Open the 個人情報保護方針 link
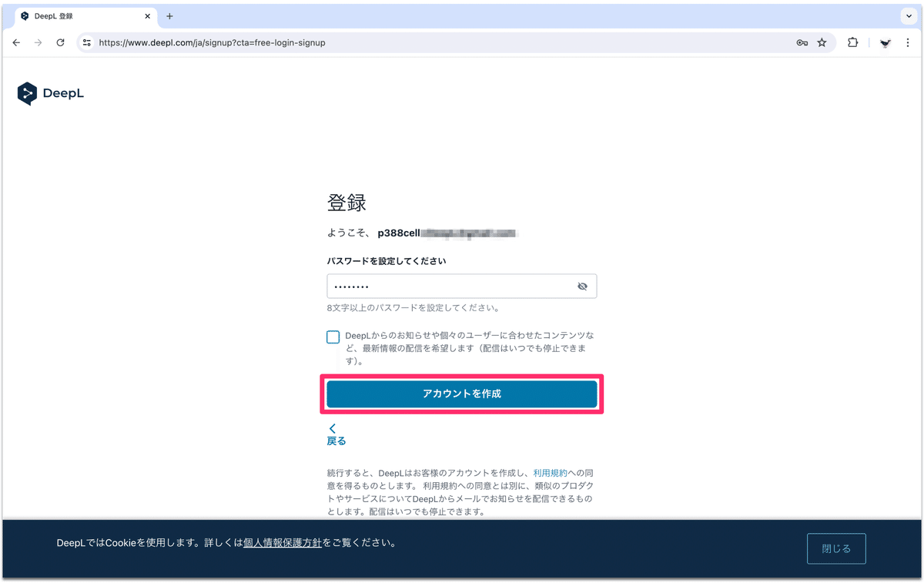This screenshot has width=924, height=583. coord(283,542)
